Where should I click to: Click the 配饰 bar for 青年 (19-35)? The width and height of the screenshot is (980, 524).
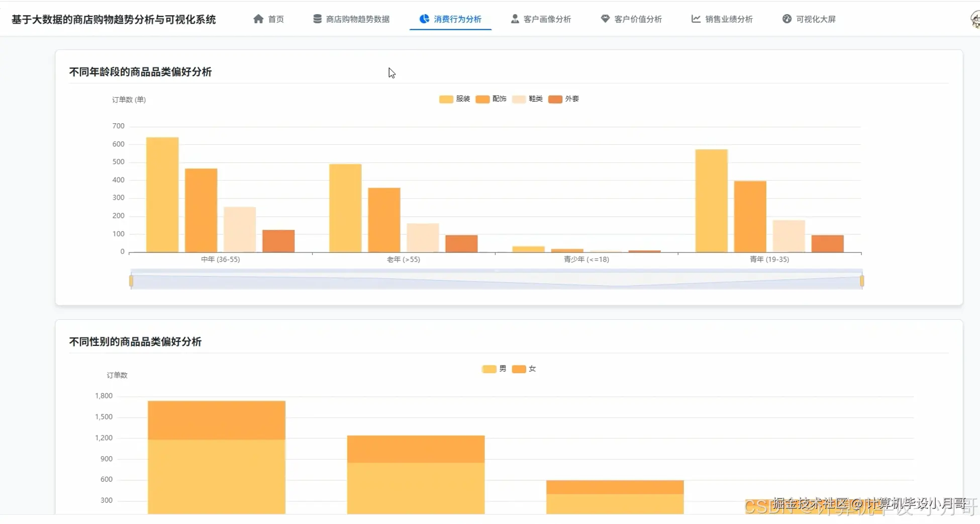click(750, 216)
